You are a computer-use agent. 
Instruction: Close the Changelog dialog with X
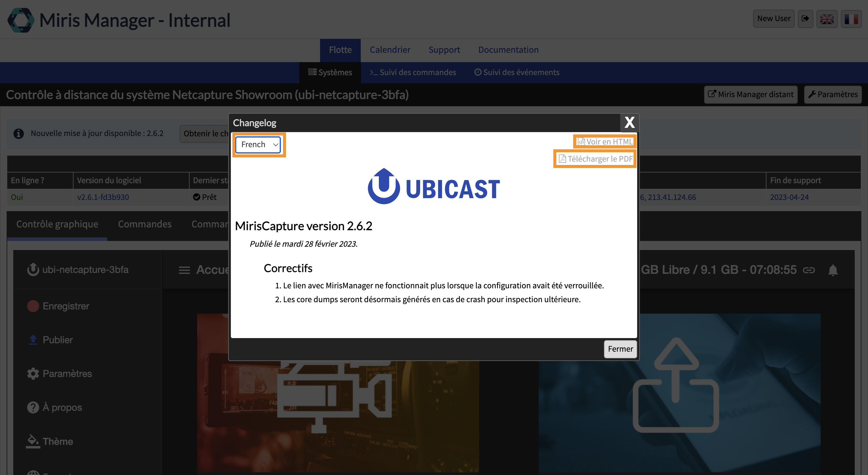coord(629,122)
